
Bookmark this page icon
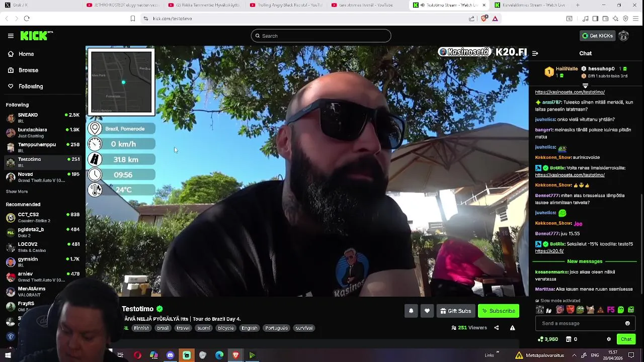[132, 19]
